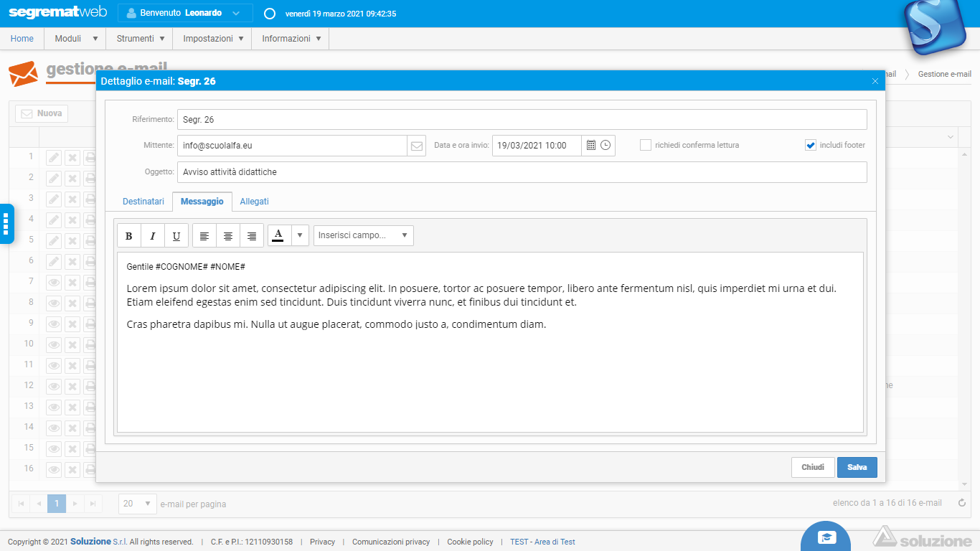Align message text to the right
The image size is (980, 551).
point(252,236)
